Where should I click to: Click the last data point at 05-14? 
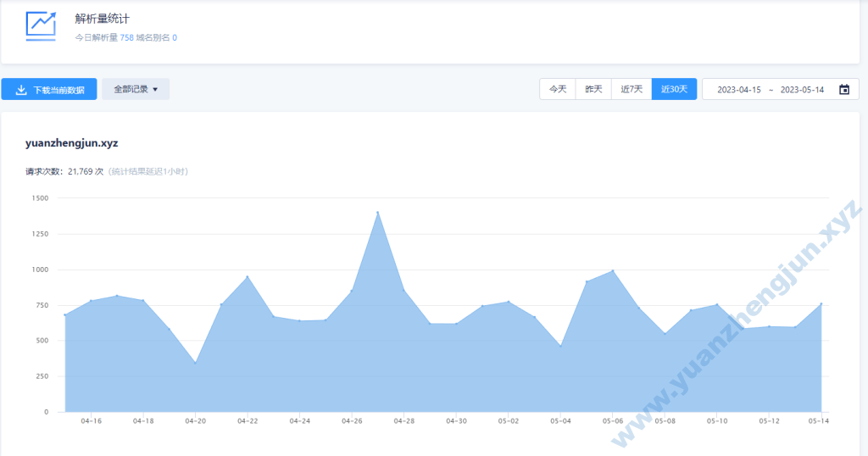pyautogui.click(x=821, y=303)
